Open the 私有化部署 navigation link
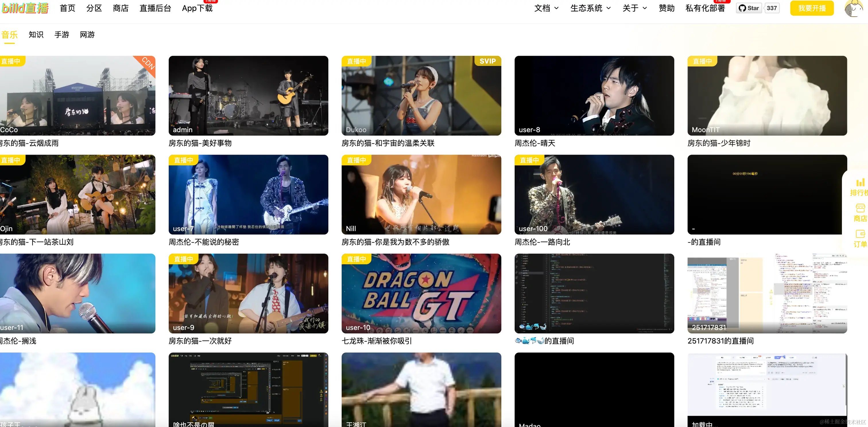 (705, 8)
